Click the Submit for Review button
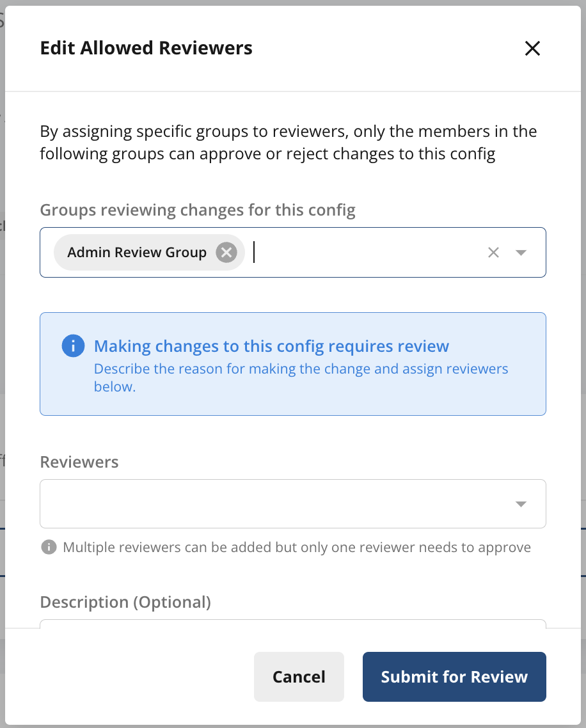586x728 pixels. pos(454,676)
